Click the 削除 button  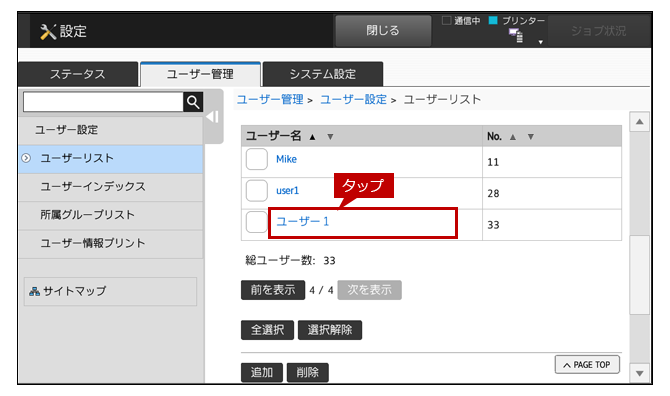[x=308, y=373]
